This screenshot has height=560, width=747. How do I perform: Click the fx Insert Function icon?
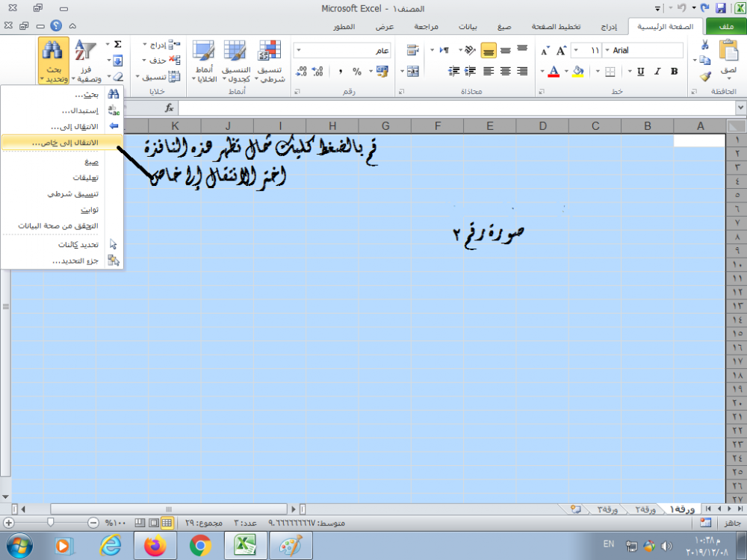tap(169, 108)
